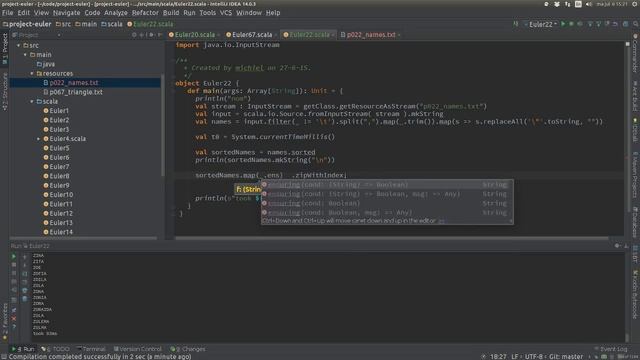Viewport: 640px width, 360px height.
Task: Open the Refactor menu
Action: pyautogui.click(x=145, y=13)
